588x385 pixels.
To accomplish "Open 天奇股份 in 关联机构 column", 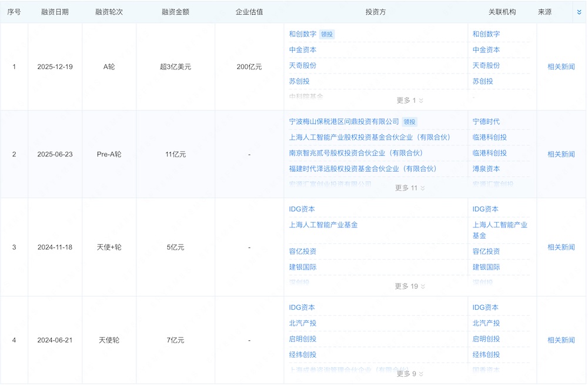I will 486,66.
